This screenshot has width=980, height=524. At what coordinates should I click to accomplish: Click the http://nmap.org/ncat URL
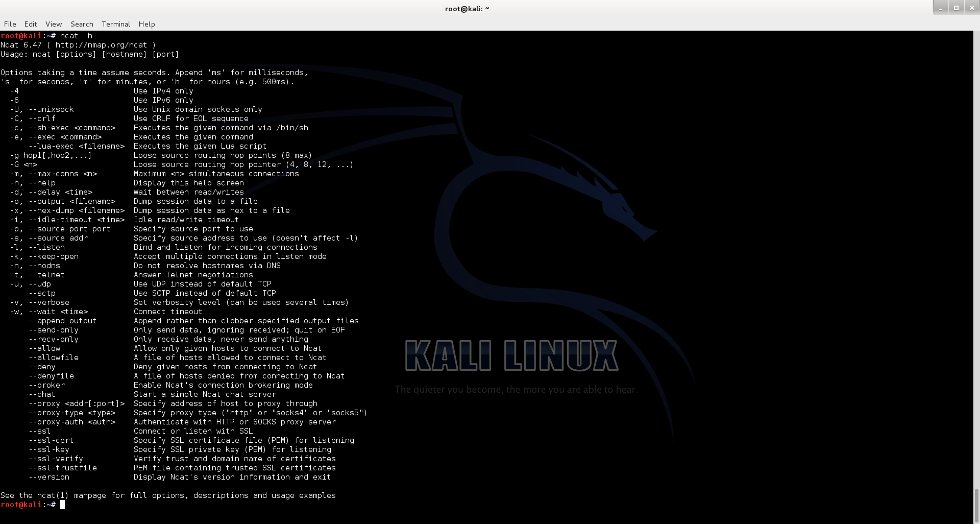[x=101, y=45]
